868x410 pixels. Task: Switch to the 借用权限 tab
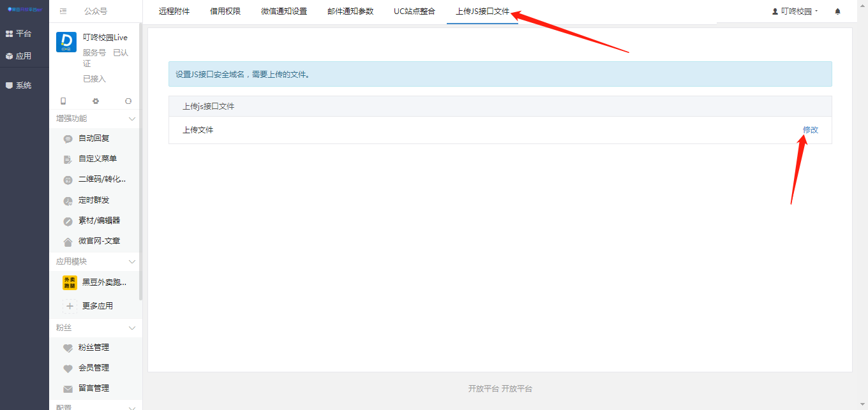coord(225,11)
